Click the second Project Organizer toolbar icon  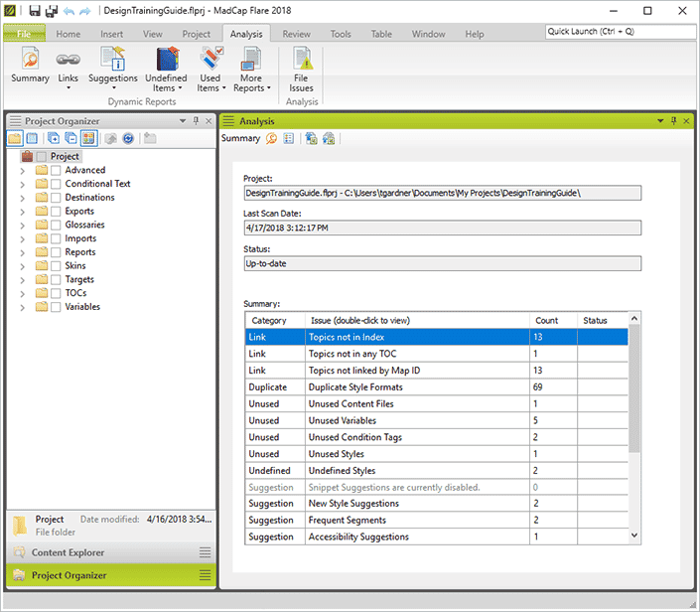click(x=32, y=138)
